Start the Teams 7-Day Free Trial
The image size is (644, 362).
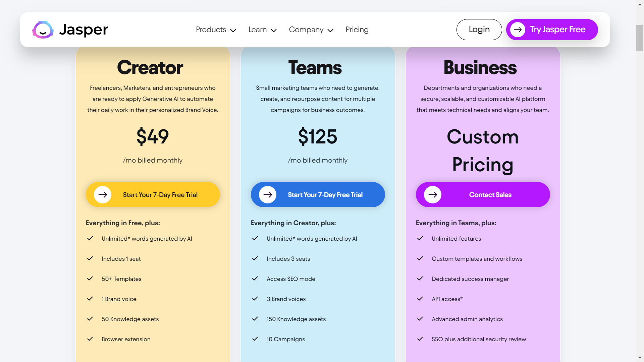pyautogui.click(x=325, y=195)
